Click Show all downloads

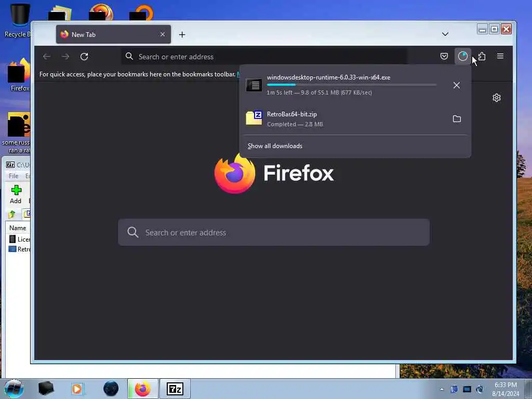tap(275, 146)
